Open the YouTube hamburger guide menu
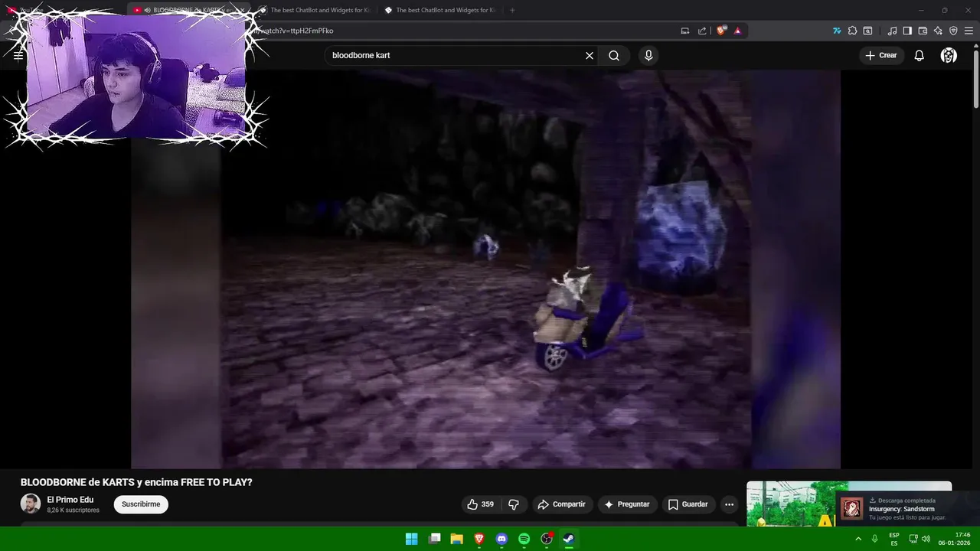 click(x=18, y=55)
